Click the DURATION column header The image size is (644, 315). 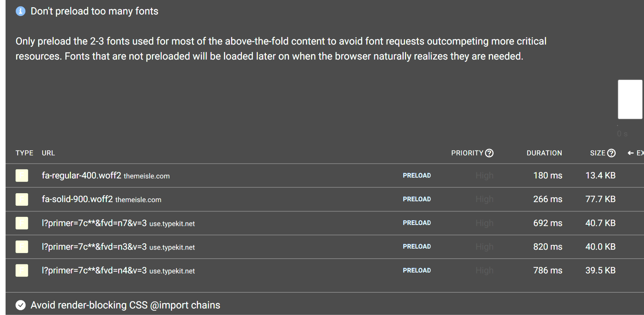pos(544,153)
